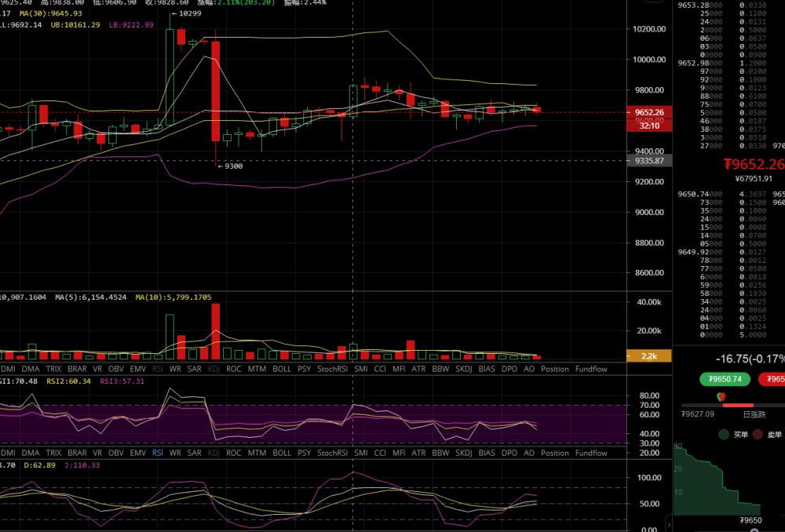Viewport: 785px width, 532px height.
Task: Select StochRSI in the indicator row above KDJ chart
Action: (332, 453)
